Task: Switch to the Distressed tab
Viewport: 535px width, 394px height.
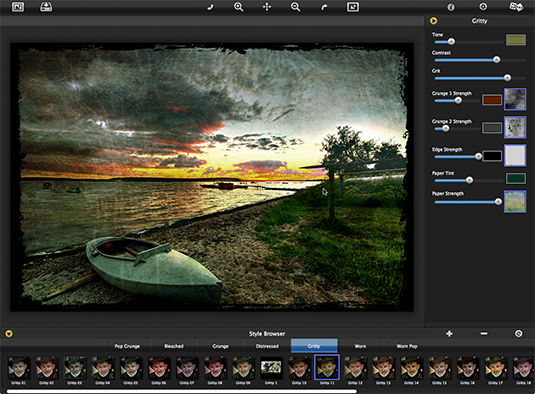Action: (x=267, y=346)
